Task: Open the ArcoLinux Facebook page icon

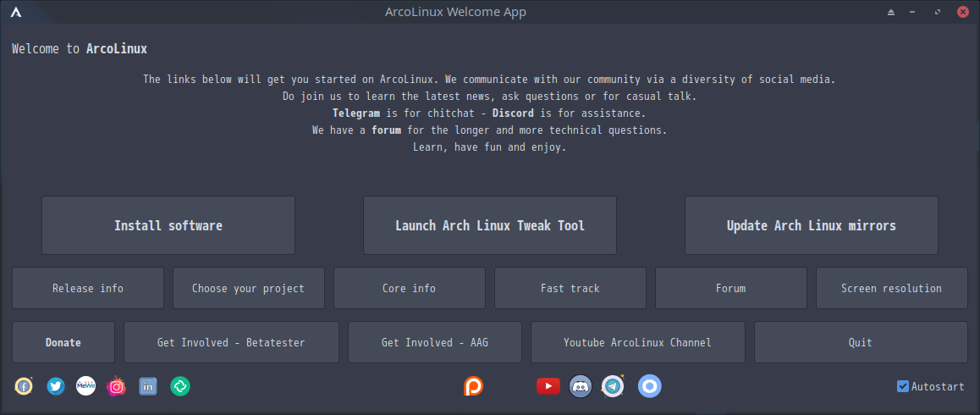Action: tap(23, 386)
